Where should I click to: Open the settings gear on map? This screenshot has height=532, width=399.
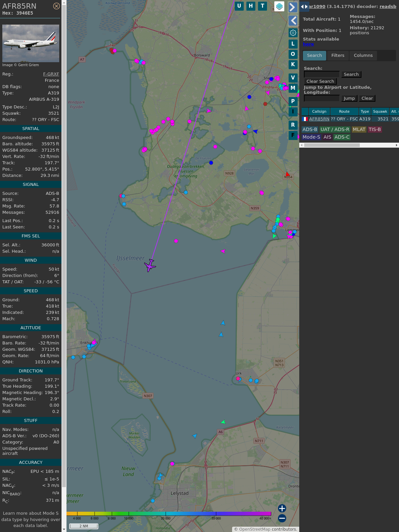pyautogui.click(x=293, y=33)
